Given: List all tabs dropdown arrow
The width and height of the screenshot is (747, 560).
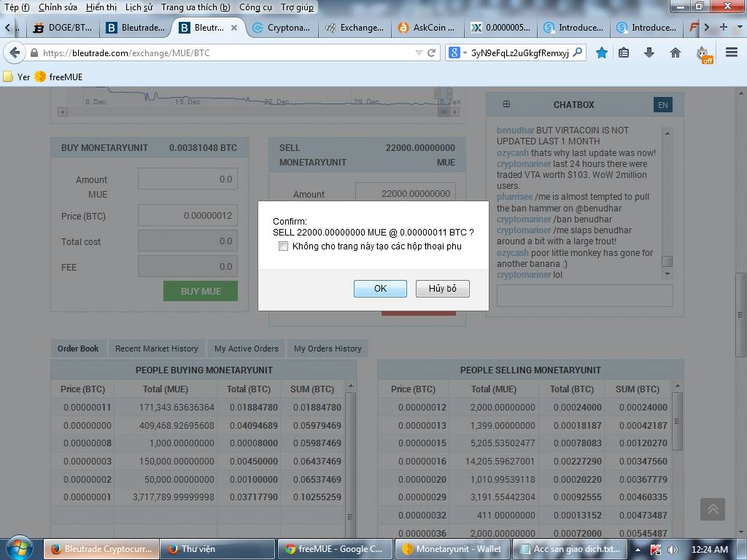Looking at the screenshot, I should pos(740,27).
